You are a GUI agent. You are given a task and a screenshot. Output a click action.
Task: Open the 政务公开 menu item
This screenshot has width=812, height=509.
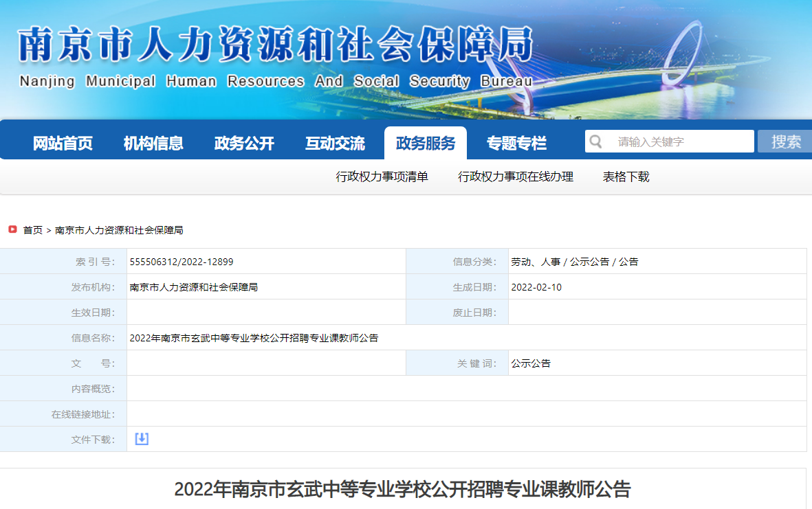click(244, 144)
